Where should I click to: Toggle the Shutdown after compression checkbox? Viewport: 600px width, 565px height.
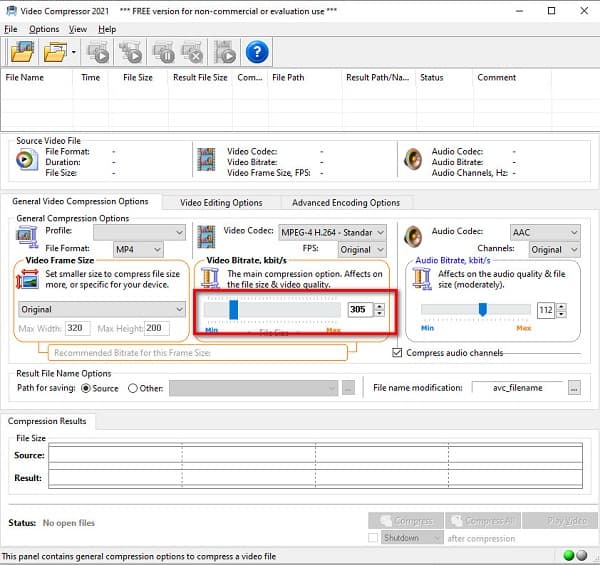(x=373, y=538)
